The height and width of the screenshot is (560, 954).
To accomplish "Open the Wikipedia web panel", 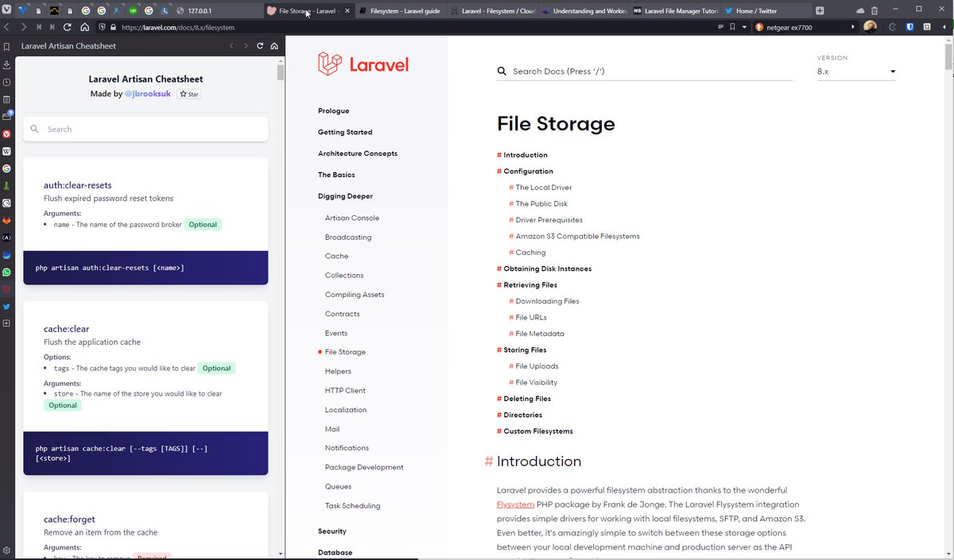I will pyautogui.click(x=6, y=151).
